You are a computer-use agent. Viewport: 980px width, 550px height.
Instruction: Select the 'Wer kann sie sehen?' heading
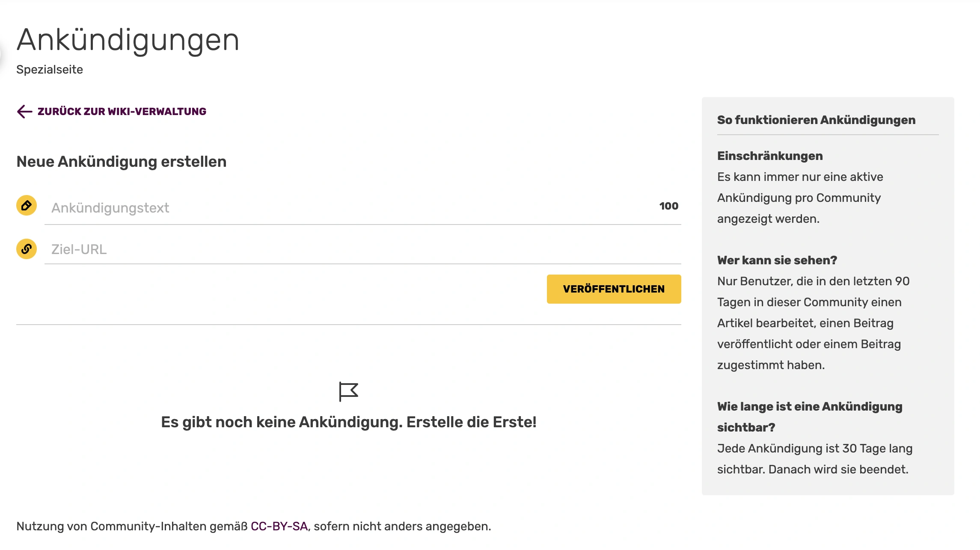(x=777, y=260)
